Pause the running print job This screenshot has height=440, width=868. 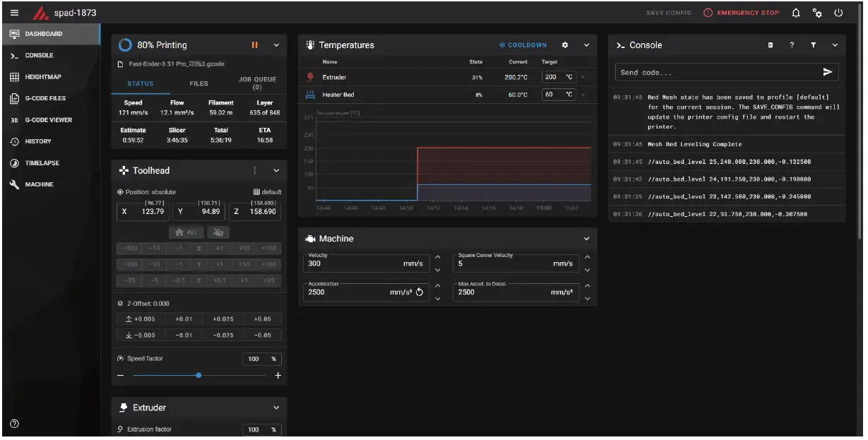point(256,44)
